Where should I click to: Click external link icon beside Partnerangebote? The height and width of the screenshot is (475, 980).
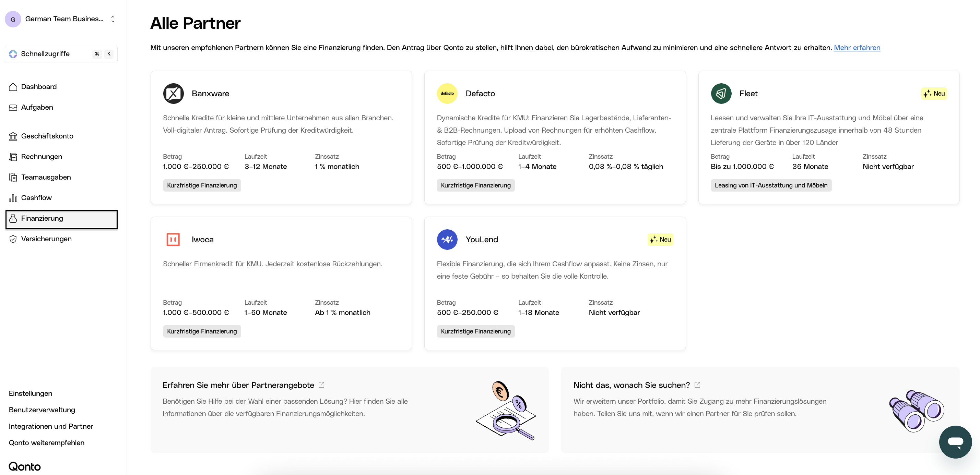tap(321, 385)
